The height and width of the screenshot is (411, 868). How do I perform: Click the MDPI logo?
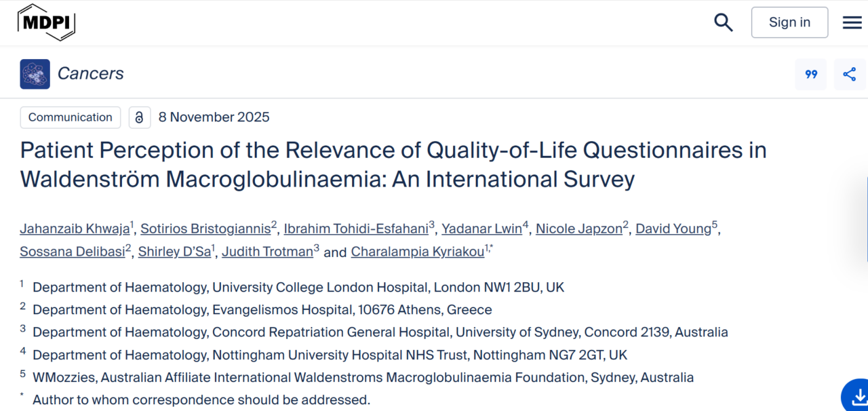[x=45, y=22]
